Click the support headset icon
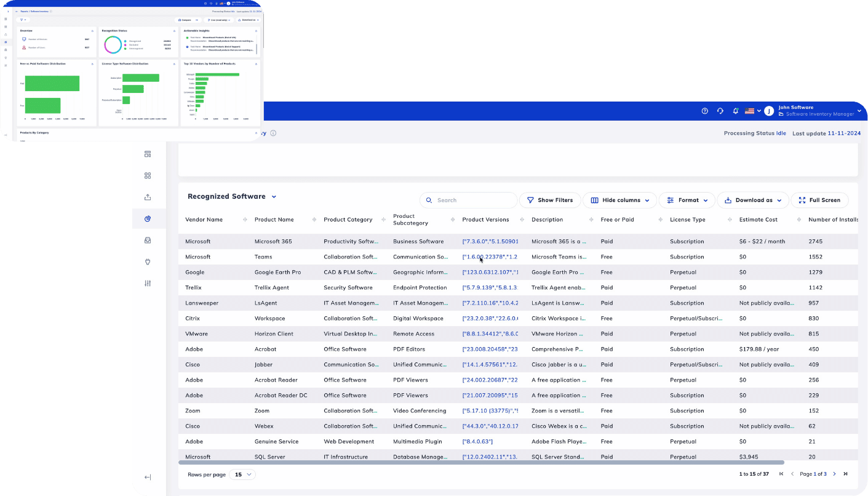The width and height of the screenshot is (868, 496). (720, 111)
